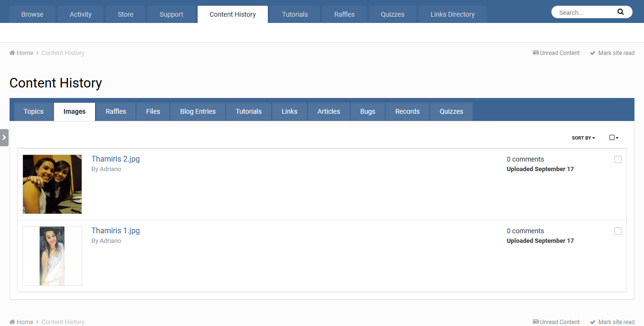Click the top Mark site read link
This screenshot has width=644, height=326.
pos(612,53)
